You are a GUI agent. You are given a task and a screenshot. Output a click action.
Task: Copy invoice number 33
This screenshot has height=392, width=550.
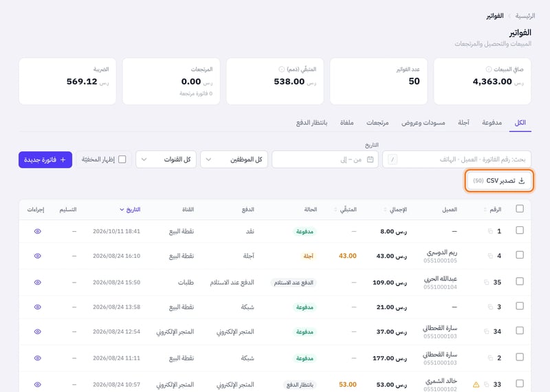coord(487,384)
